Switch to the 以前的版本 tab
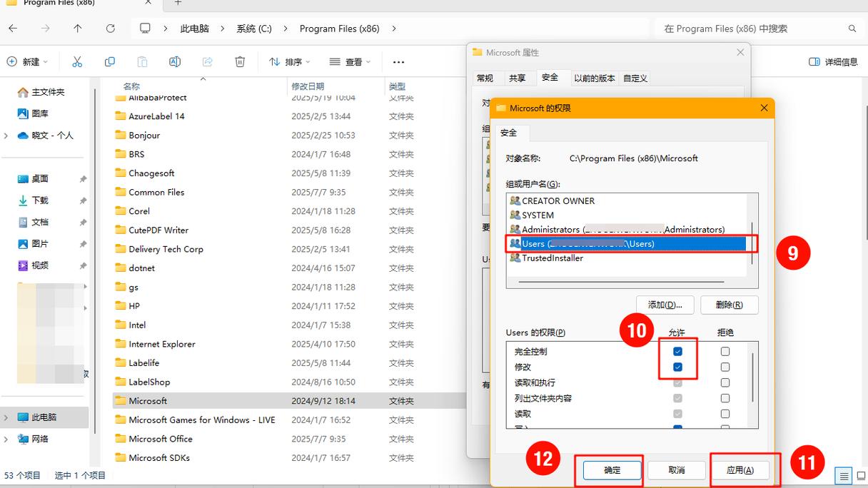 click(595, 78)
